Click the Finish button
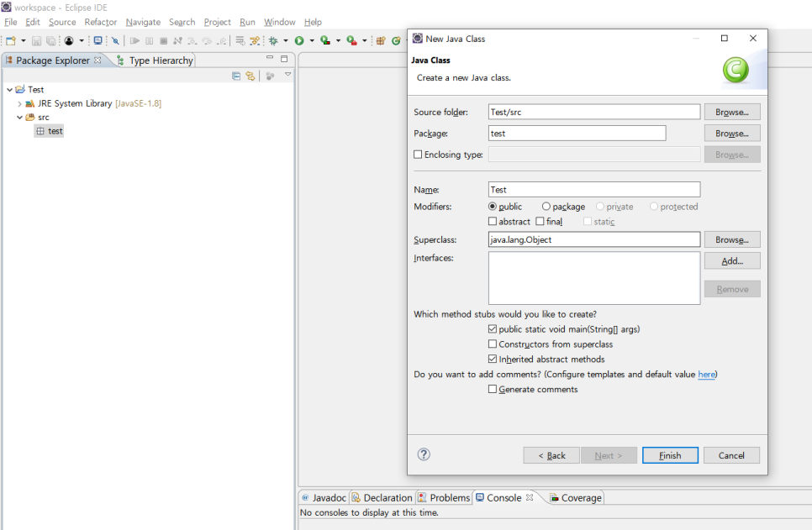The image size is (812, 530). 670,455
